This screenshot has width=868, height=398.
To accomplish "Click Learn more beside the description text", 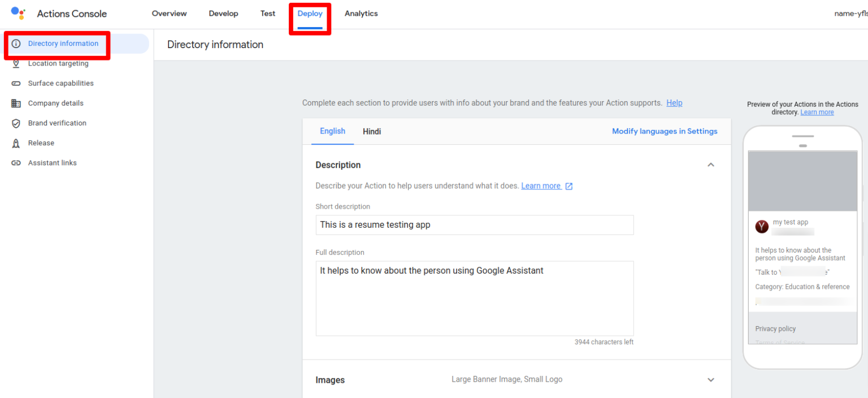I will pos(541,185).
